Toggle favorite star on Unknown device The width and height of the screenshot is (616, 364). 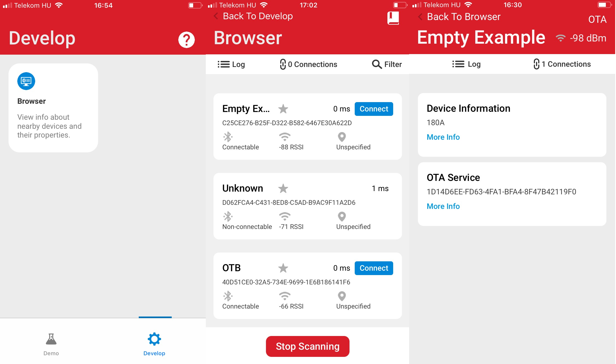click(x=284, y=188)
